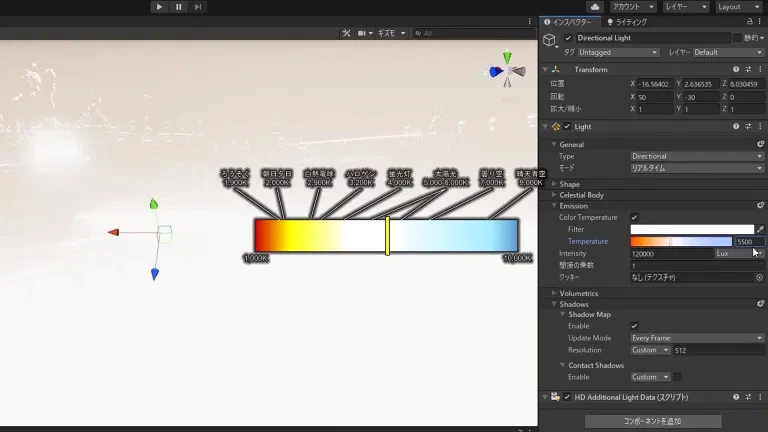The width and height of the screenshot is (768, 432).
Task: Toggle the Color Temperature checkbox
Action: [634, 217]
